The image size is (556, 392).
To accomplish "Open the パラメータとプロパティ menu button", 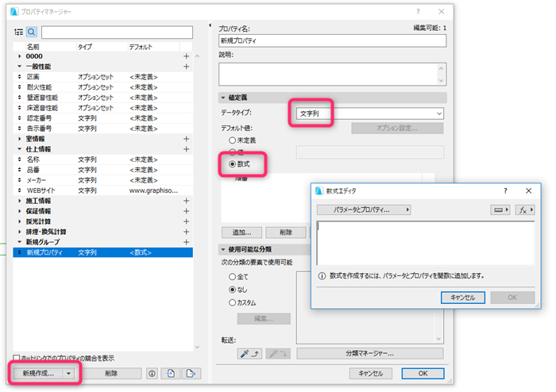I will [364, 210].
